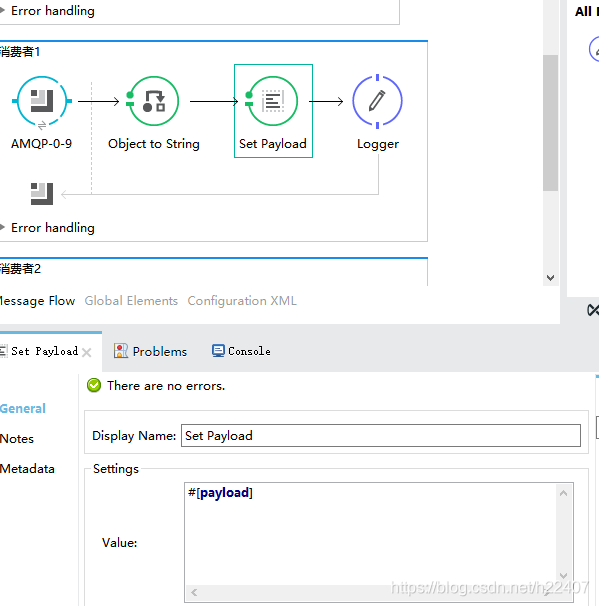The image size is (599, 606).
Task: Click the Problems tab icon
Action: point(121,351)
